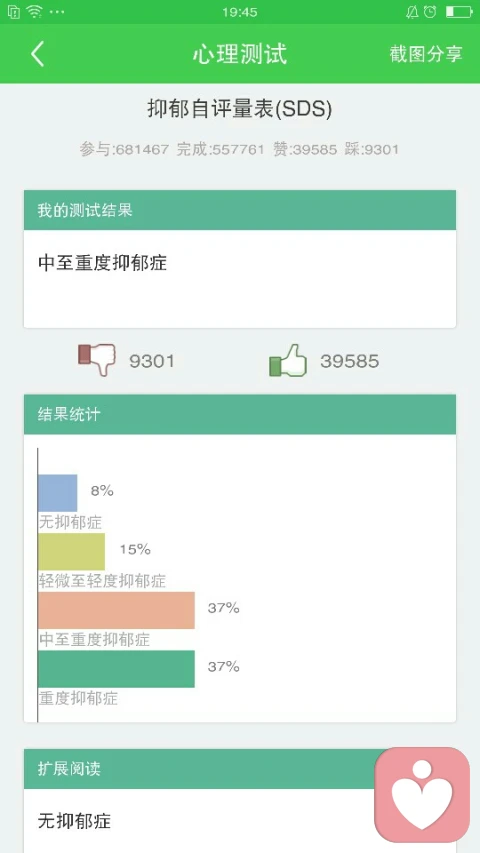Tap 截图分享 to share screenshot
480x853 pixels.
[x=426, y=54]
